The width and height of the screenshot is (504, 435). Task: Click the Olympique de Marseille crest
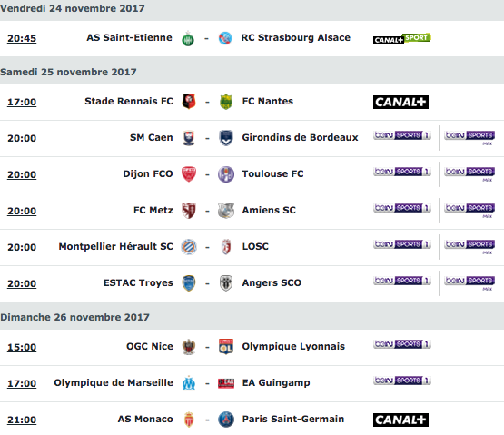[x=189, y=383]
